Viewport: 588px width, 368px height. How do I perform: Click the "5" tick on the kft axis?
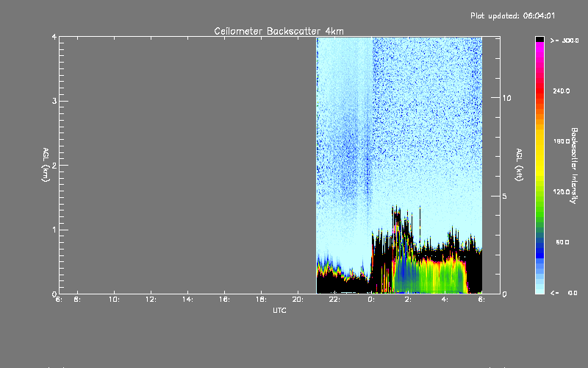coord(505,196)
